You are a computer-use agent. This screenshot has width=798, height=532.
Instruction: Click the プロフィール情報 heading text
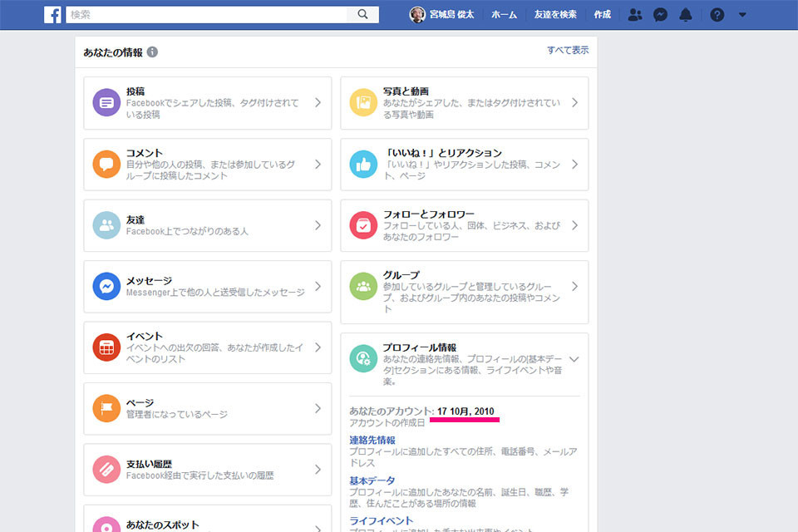point(419,347)
